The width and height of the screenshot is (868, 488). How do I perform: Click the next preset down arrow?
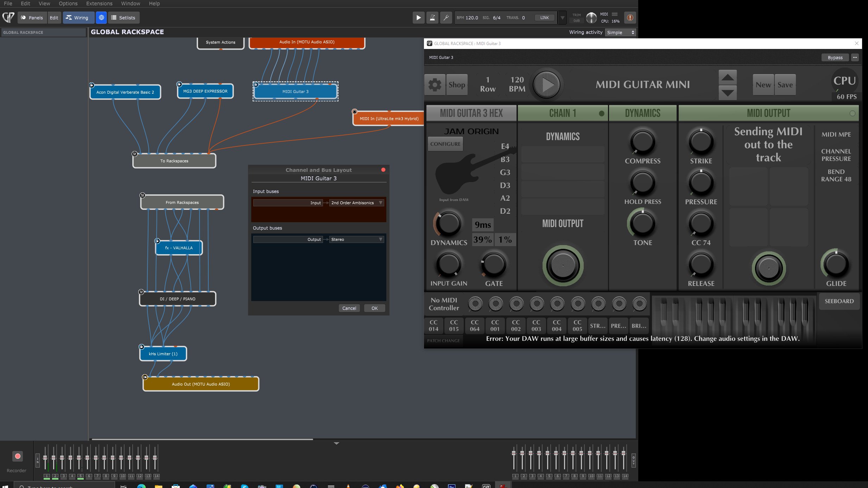[728, 93]
